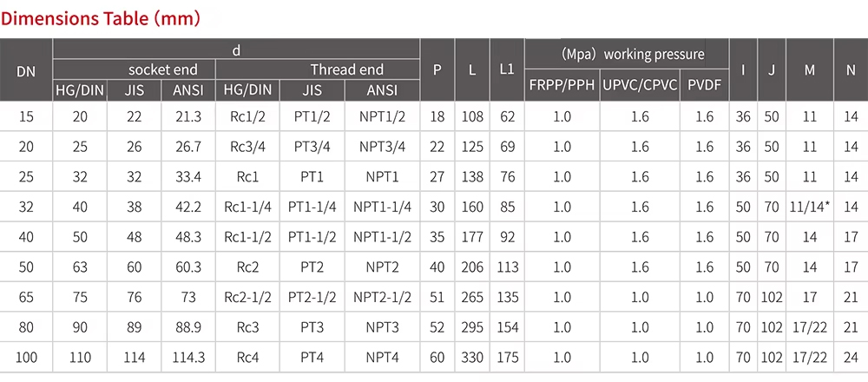Image resolution: width=868 pixels, height=382 pixels.
Task: Select the 88.9 ANSI cell
Action: click(x=188, y=327)
